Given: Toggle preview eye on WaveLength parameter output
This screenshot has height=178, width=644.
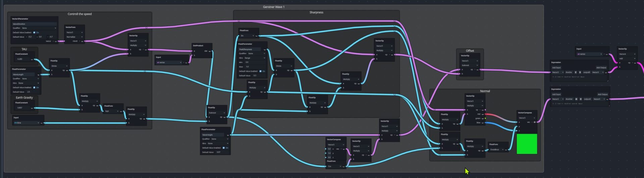Looking at the screenshot, I should (x=38, y=74).
